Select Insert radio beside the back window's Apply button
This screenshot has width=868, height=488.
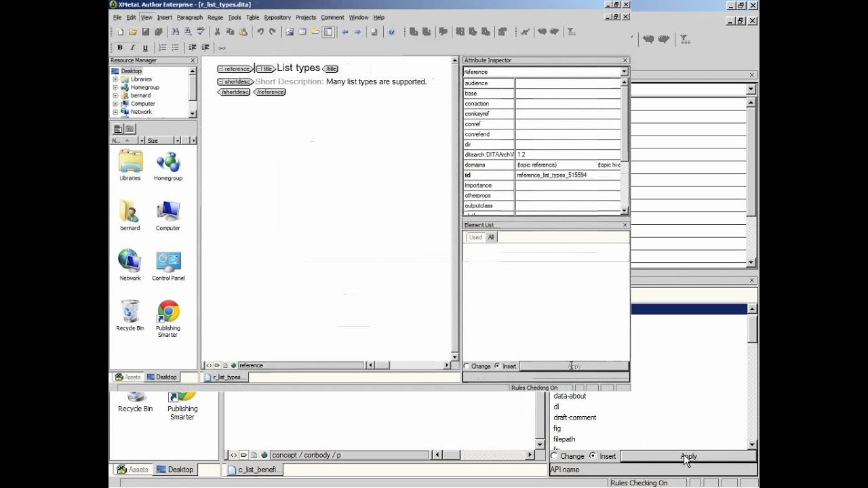593,456
